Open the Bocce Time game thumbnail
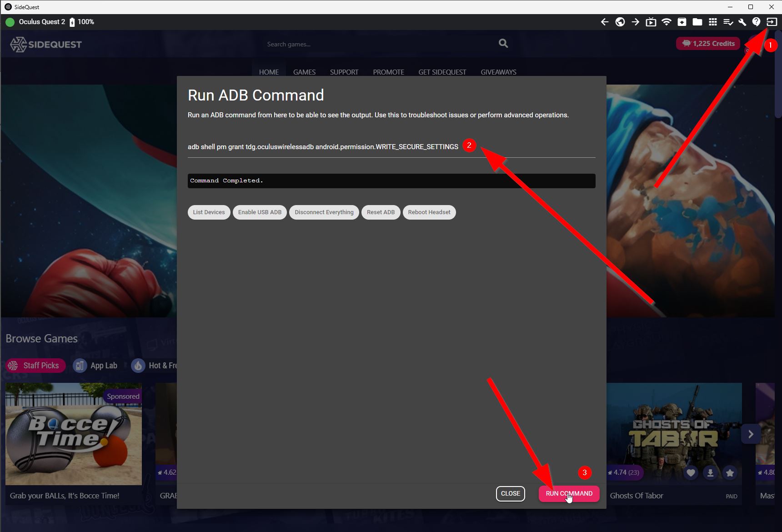The width and height of the screenshot is (782, 532). 74,434
